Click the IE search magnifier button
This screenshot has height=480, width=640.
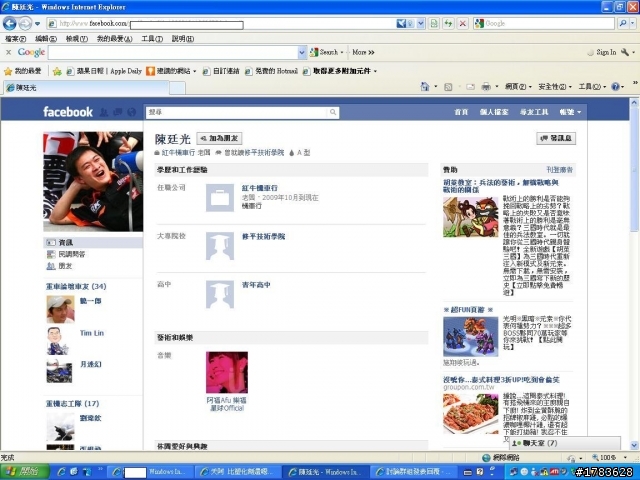(x=622, y=24)
